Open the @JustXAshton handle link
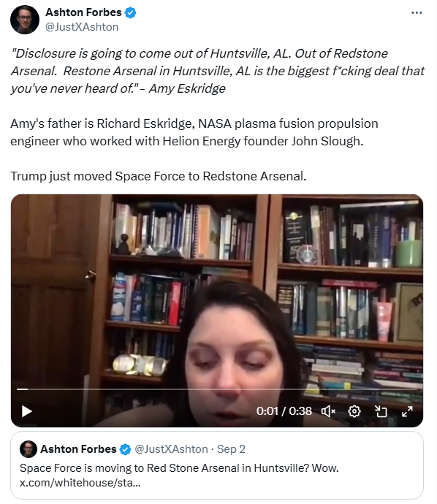The image size is (437, 504). click(82, 27)
